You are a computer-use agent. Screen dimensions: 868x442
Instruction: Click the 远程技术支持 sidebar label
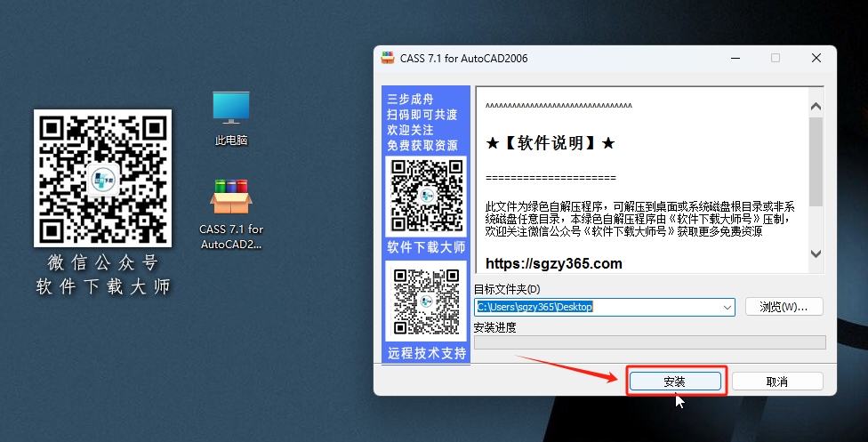pos(426,353)
